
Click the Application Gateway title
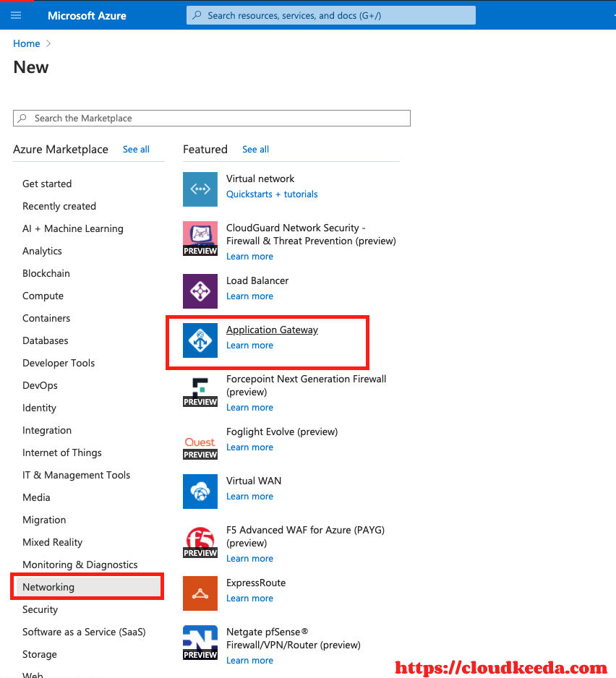pyautogui.click(x=272, y=330)
